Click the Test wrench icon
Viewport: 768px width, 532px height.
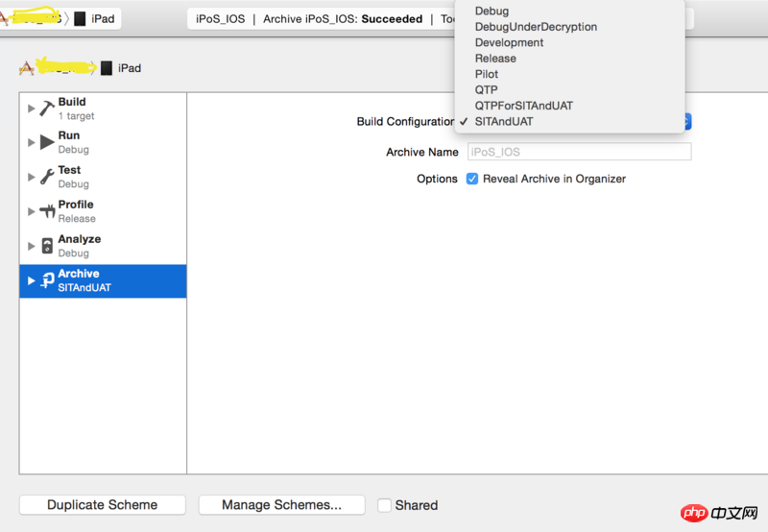click(x=47, y=177)
